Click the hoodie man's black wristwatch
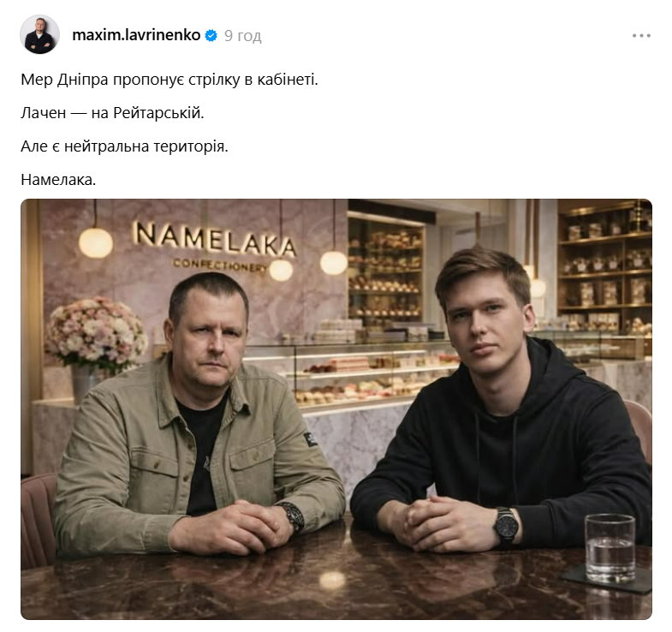This screenshot has width=672, height=632. [x=506, y=527]
